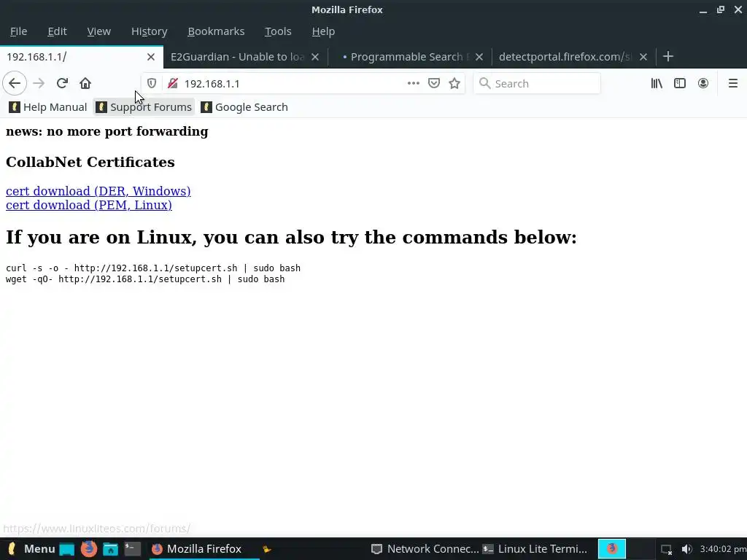
Task: Close the 192.168.1.1 tab
Action: click(151, 57)
